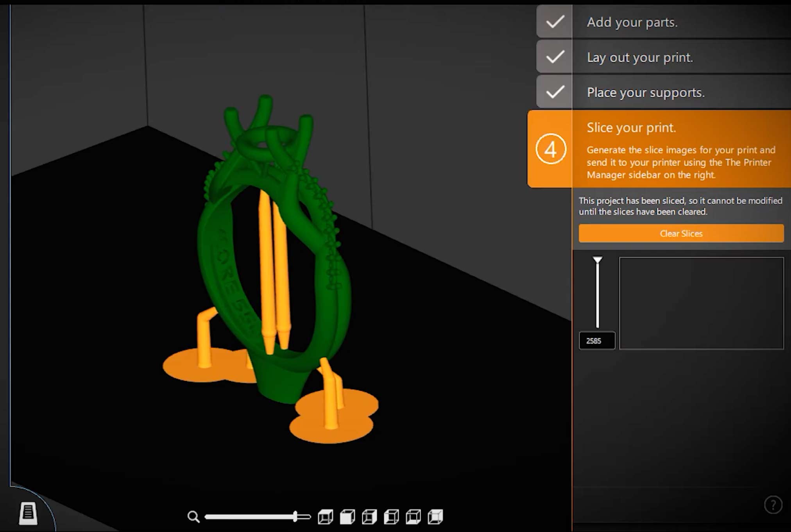Screen dimensions: 791x532
Task: Open the printer icon in bottom-left corner
Action: click(x=28, y=513)
